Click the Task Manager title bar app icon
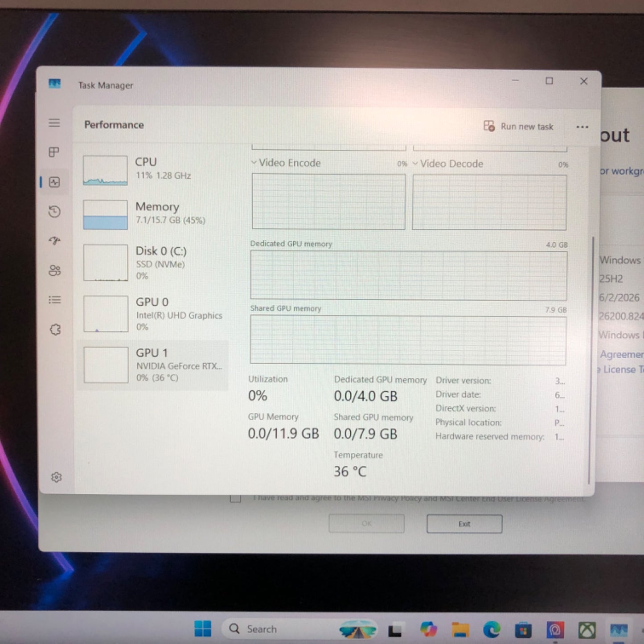The height and width of the screenshot is (644, 644). point(54,83)
